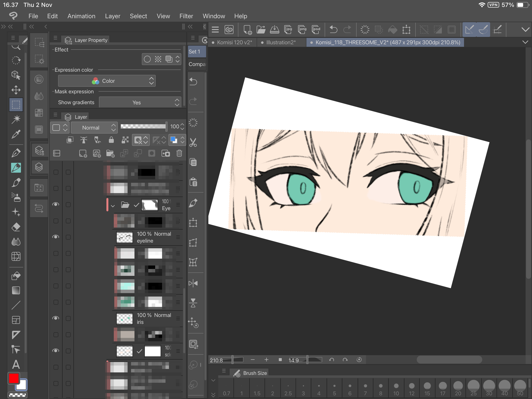Image resolution: width=532 pixels, height=399 pixels.
Task: Hide the eyeline layer
Action: click(x=56, y=237)
